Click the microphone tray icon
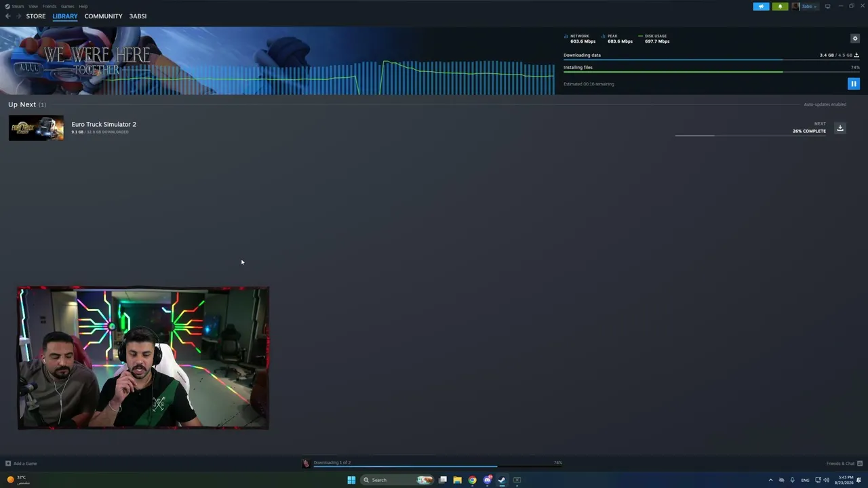Screen dimensions: 868x488 (792, 480)
